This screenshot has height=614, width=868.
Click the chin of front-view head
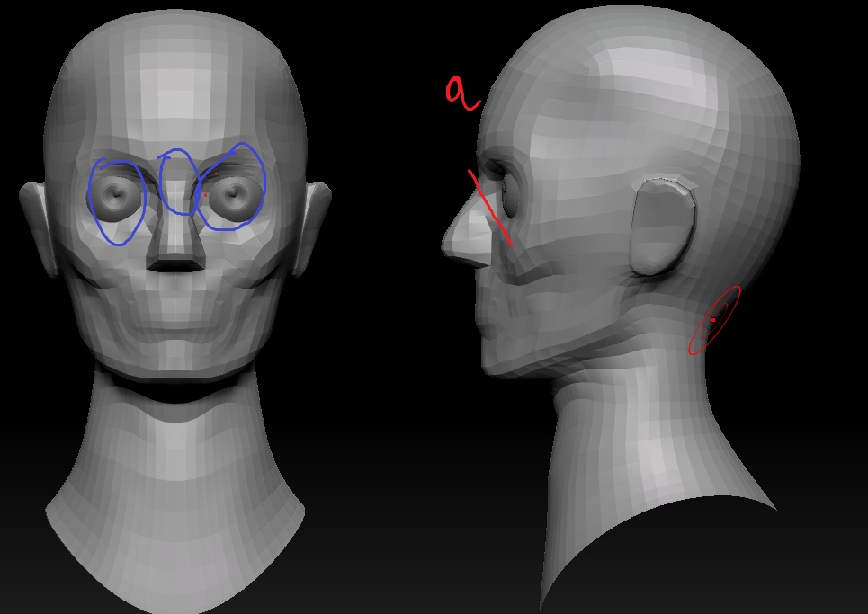176,354
